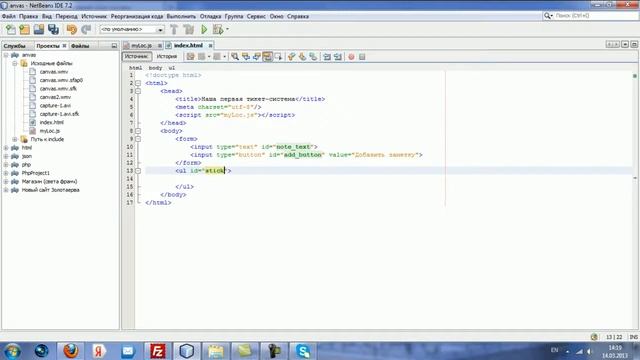
Task: Expand the PhpProject1 project node
Action: [x=6, y=173]
